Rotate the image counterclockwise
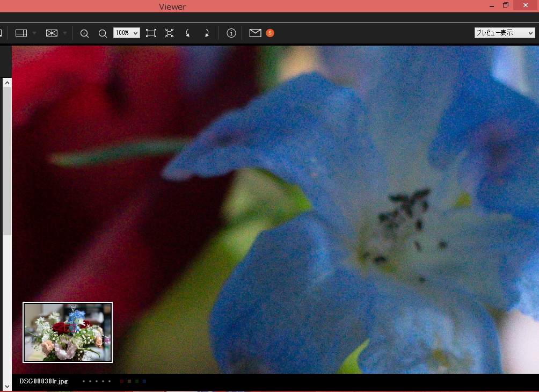Image resolution: width=539 pixels, height=392 pixels. click(x=188, y=33)
